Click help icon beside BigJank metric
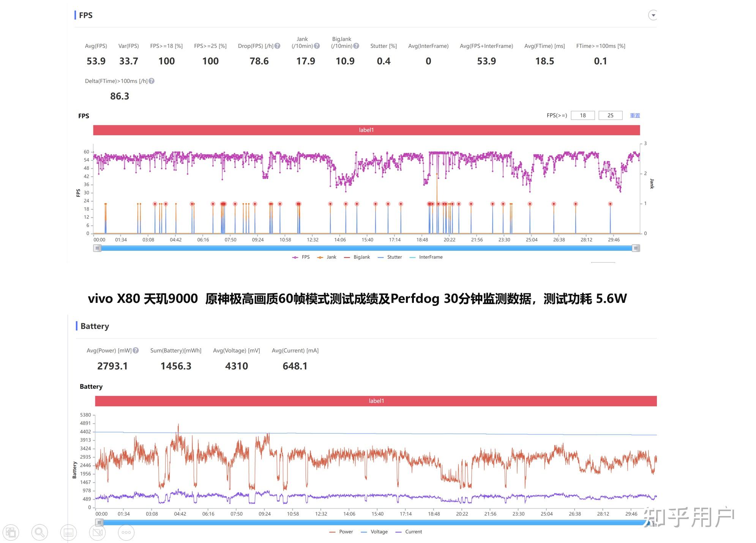Image resolution: width=756 pixels, height=543 pixels. [356, 46]
